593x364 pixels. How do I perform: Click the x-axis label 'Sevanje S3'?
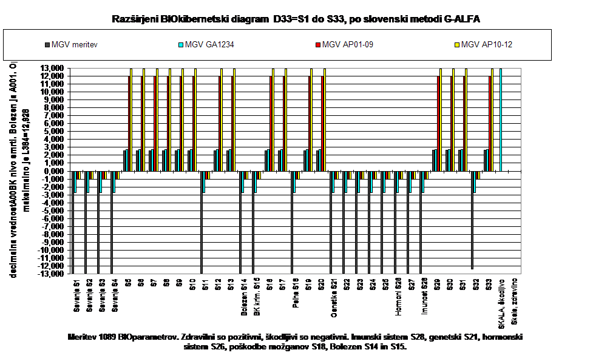coord(103,296)
